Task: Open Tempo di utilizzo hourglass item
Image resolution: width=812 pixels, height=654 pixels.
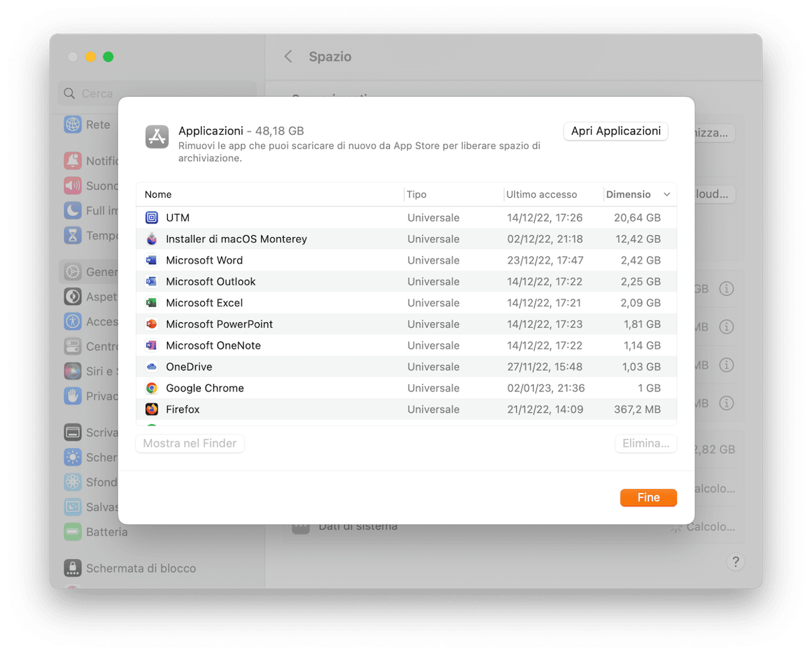Action: pos(91,235)
